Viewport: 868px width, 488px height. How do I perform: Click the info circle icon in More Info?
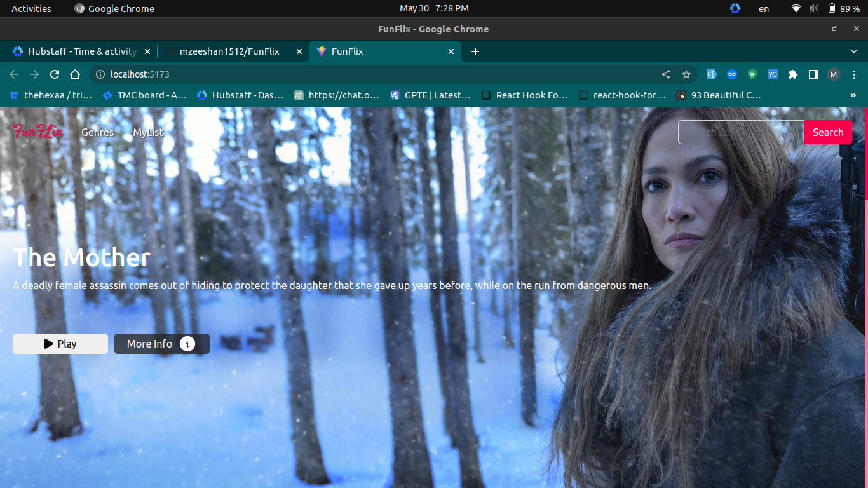187,344
